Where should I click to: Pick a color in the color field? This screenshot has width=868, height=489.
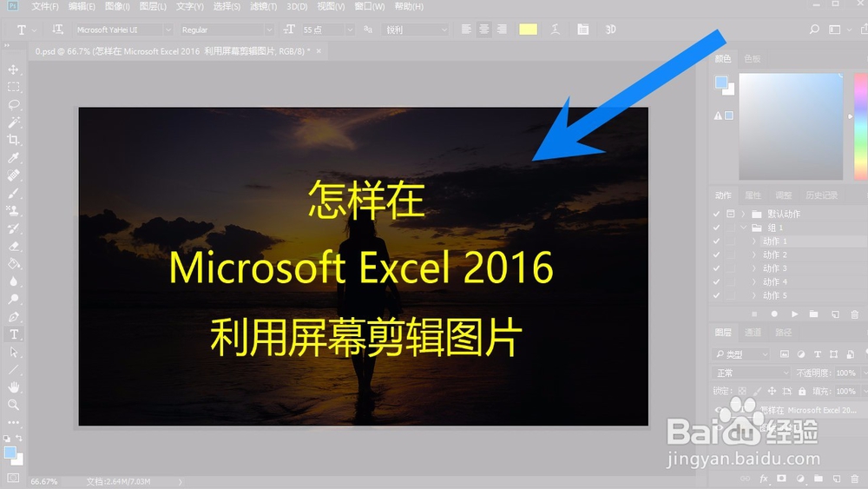point(791,126)
